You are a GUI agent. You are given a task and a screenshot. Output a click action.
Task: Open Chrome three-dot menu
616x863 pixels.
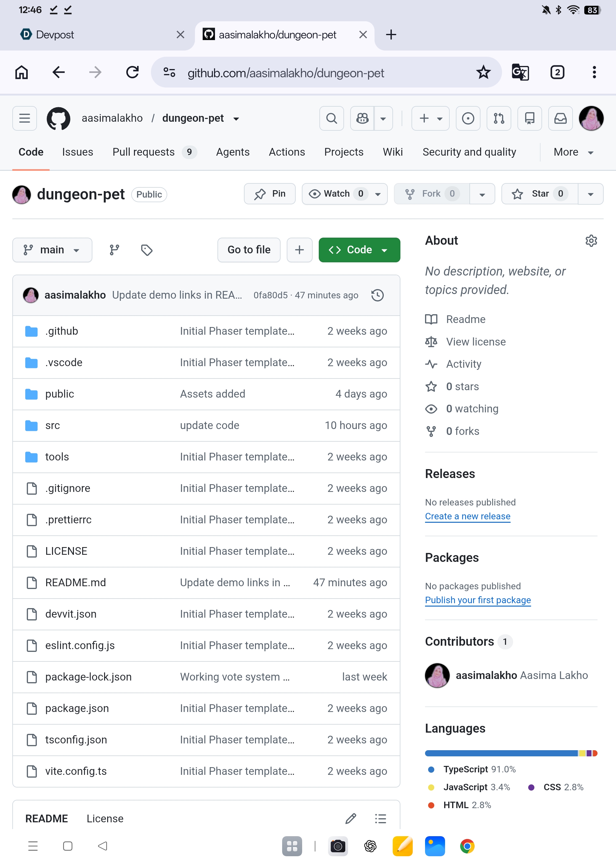click(594, 72)
